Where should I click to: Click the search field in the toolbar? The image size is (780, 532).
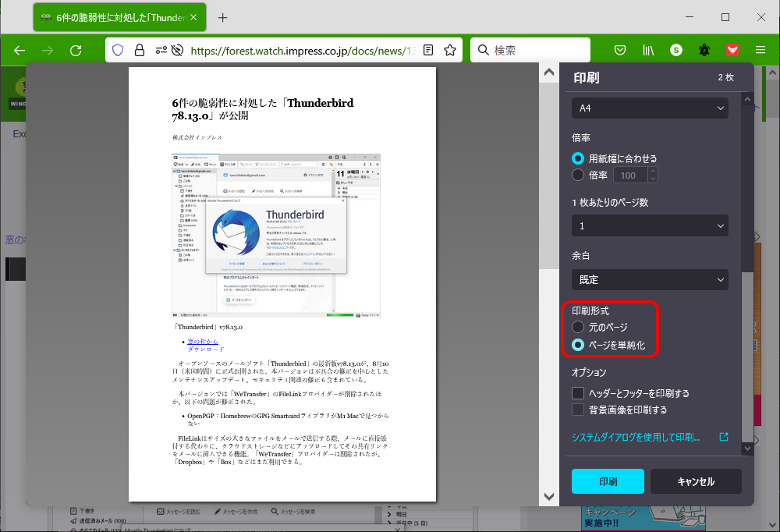tap(530, 49)
